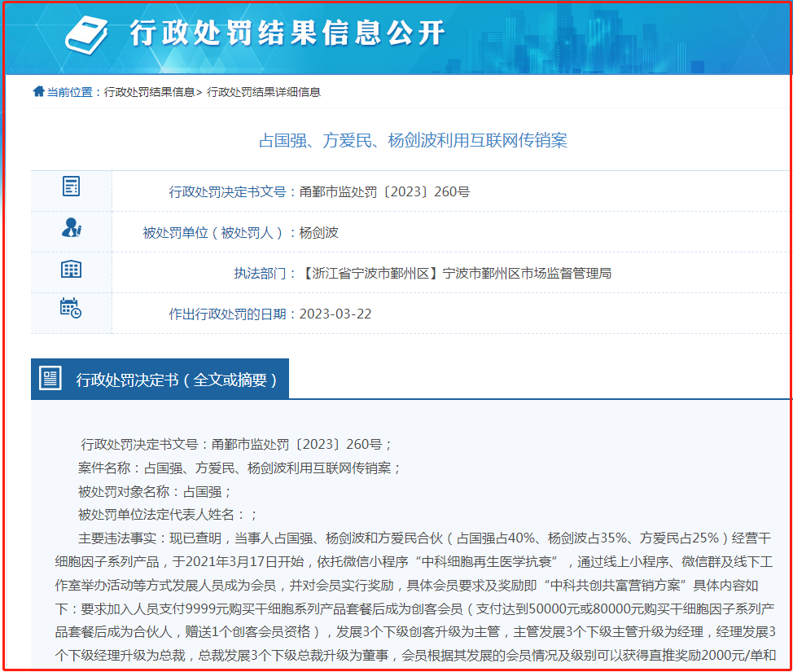Click the line mentioning 赠送1个创客会员资格
This screenshot has width=793, height=672.
point(415,632)
